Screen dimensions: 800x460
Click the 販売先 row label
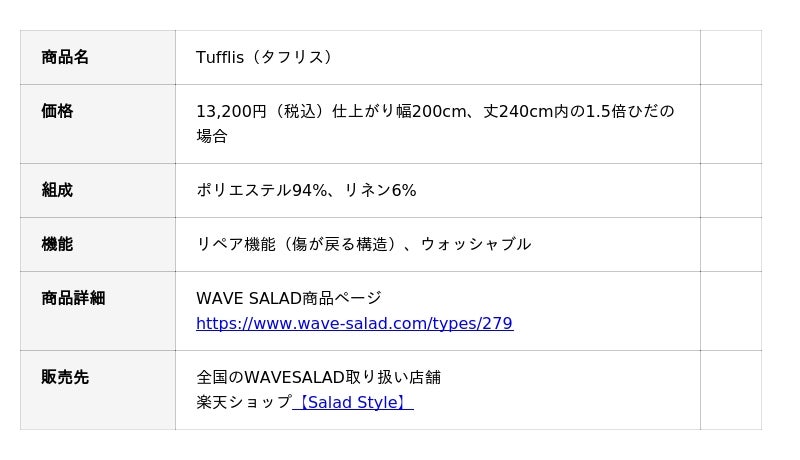coord(65,377)
